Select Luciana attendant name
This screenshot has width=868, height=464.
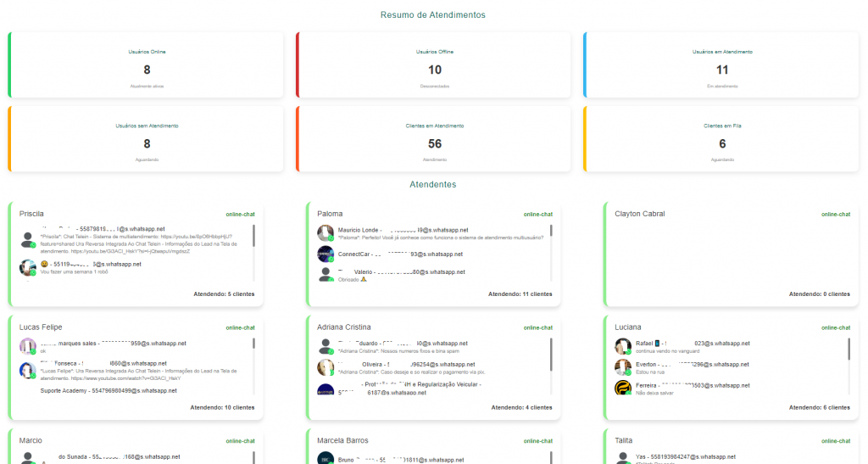628,327
